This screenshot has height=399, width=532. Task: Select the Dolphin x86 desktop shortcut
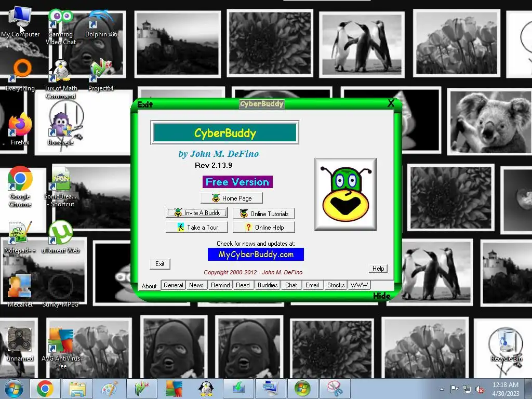pyautogui.click(x=101, y=23)
